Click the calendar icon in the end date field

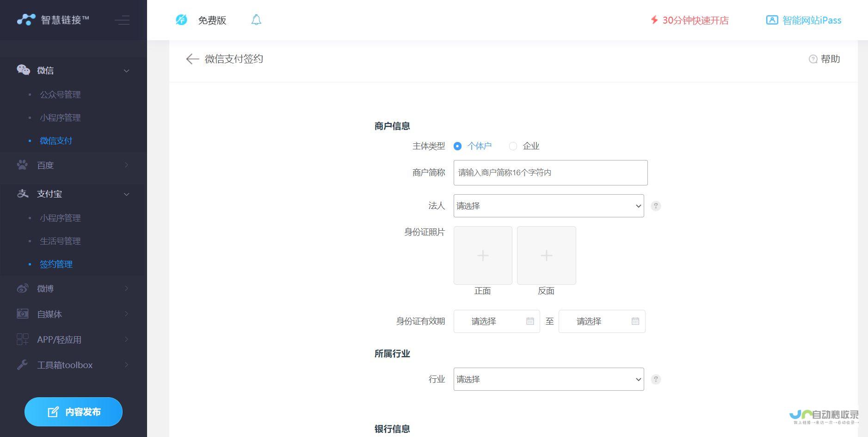coord(635,321)
